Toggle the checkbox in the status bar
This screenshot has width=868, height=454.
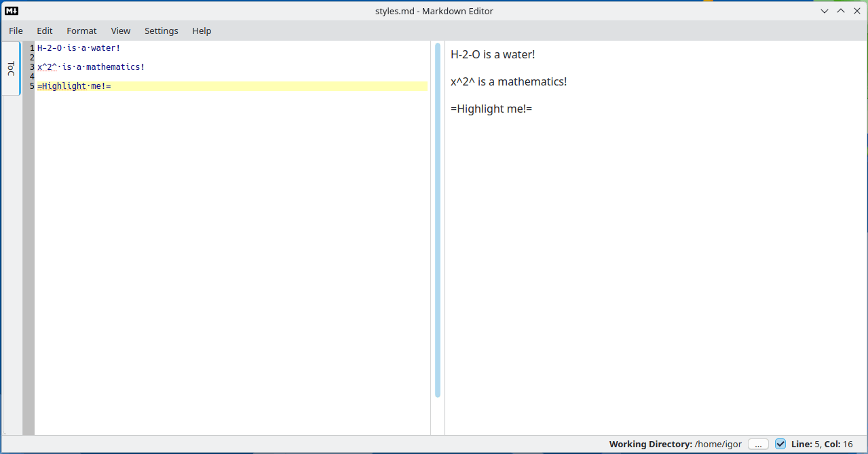pyautogui.click(x=780, y=444)
